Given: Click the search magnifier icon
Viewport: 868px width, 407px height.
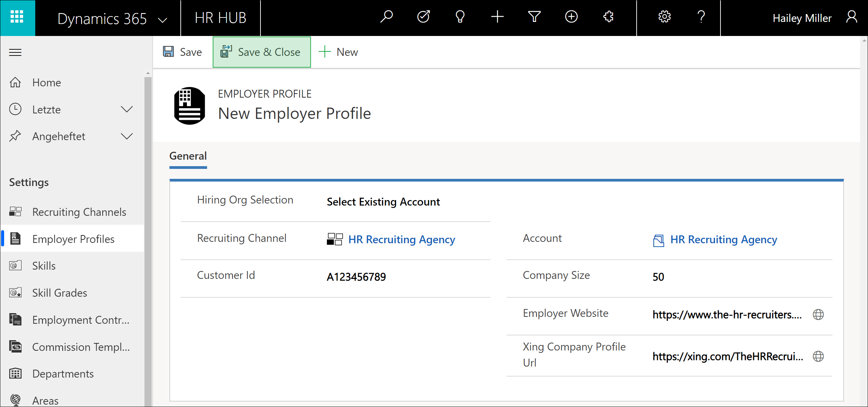Looking at the screenshot, I should 387,17.
